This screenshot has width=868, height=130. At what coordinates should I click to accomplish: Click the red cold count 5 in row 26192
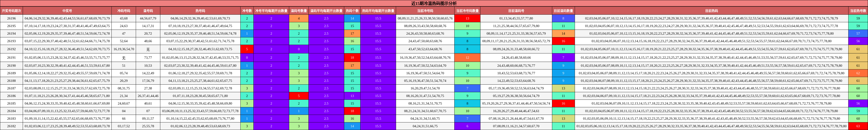(247, 49)
